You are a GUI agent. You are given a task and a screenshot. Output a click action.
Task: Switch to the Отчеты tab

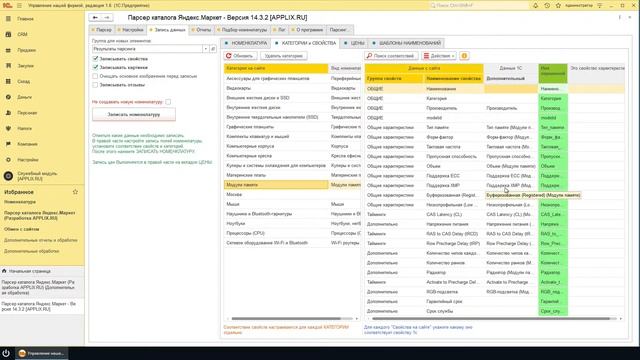pos(201,30)
